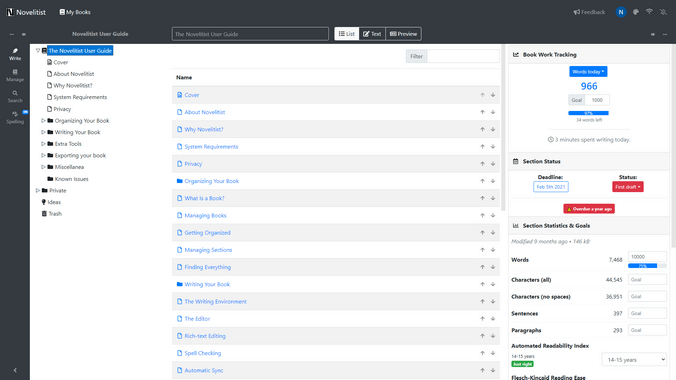Click the book title input field
Screen dimensions: 676x380
tap(250, 34)
